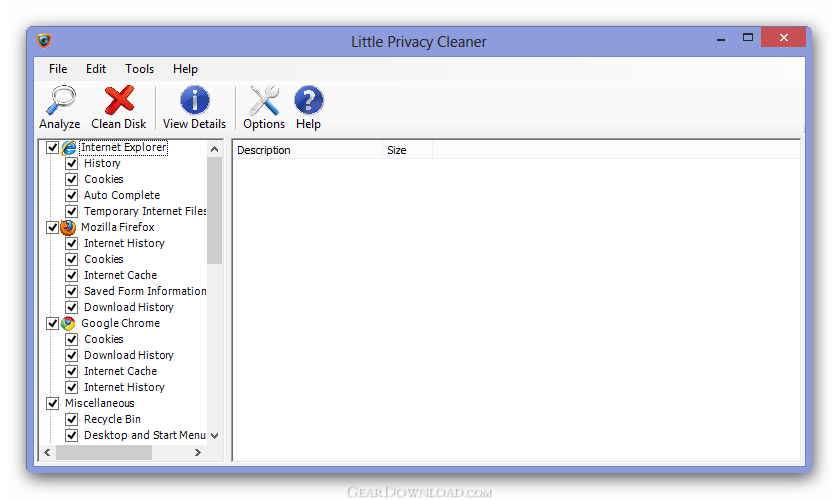Viewport: 839px width, 500px height.
Task: Toggle Internet Cache checkbox under Google Chrome
Action: click(x=72, y=371)
